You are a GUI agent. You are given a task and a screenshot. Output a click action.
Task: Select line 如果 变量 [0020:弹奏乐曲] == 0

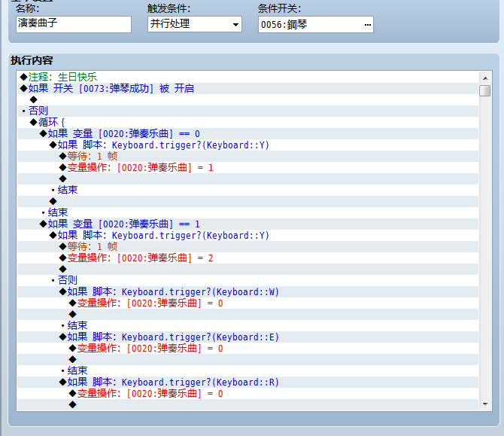(x=247, y=133)
